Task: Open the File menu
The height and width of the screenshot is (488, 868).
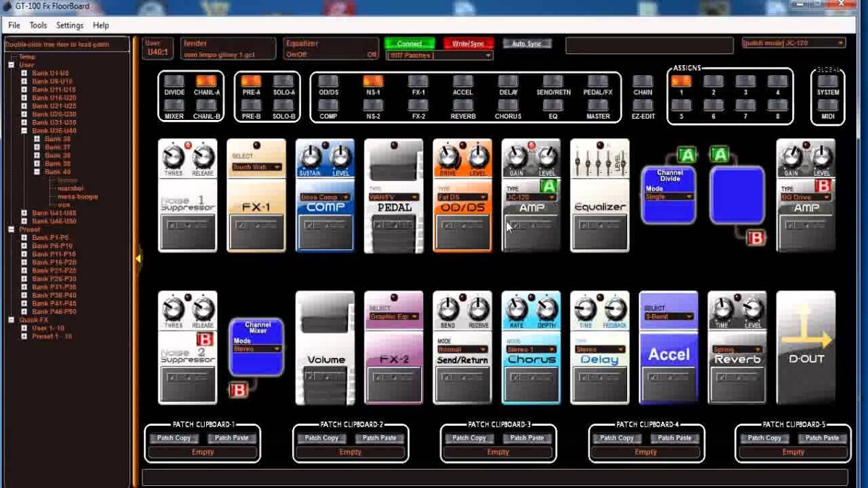Action: [x=14, y=25]
